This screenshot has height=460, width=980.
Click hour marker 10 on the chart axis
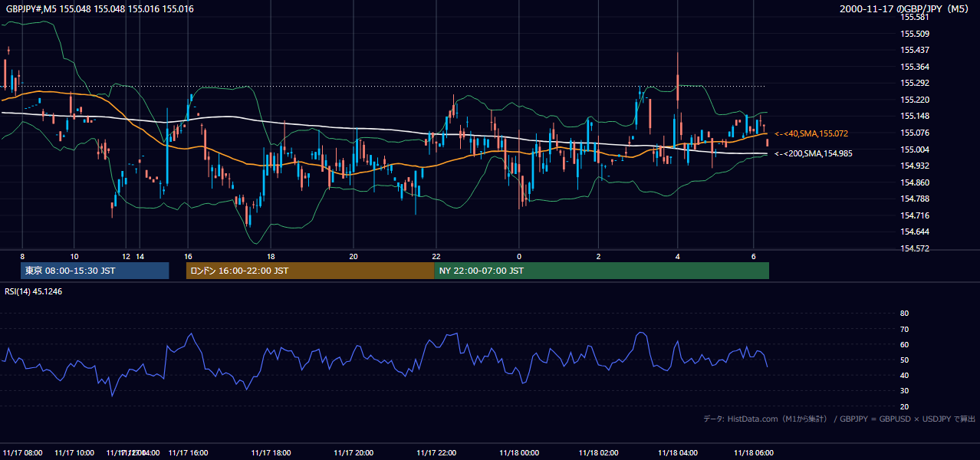pyautogui.click(x=74, y=256)
